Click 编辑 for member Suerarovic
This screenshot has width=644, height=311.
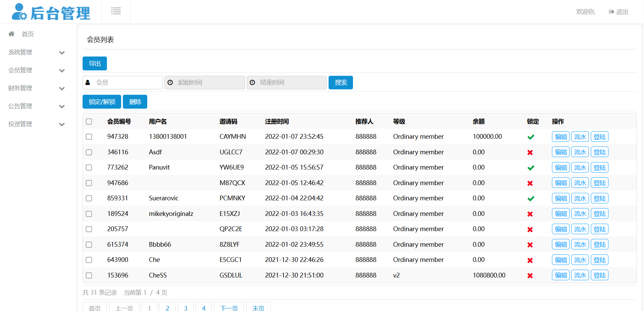[560, 198]
